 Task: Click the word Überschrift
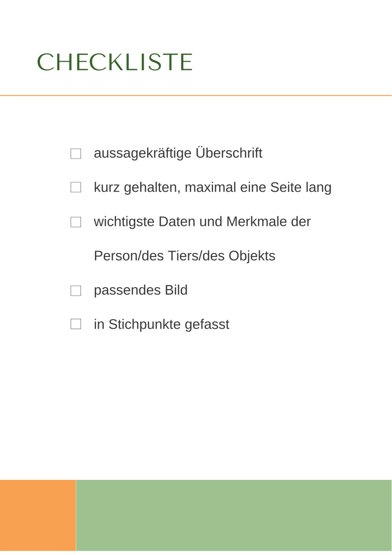point(229,153)
